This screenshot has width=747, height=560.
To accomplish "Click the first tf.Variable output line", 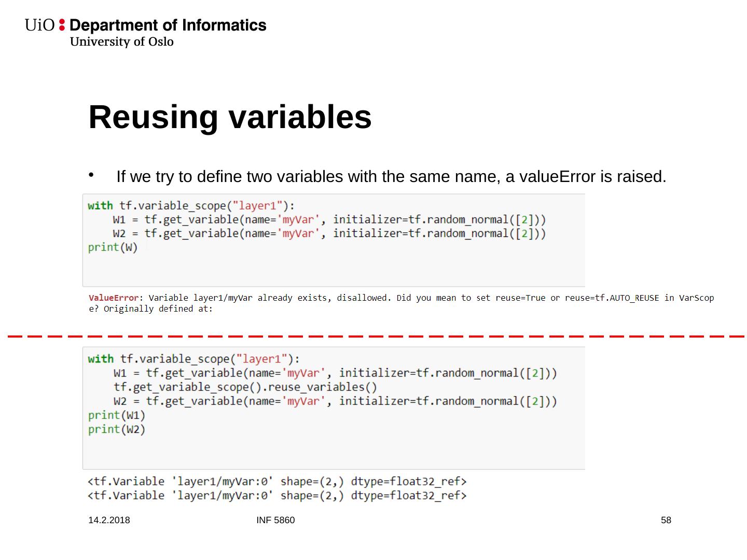I will pyautogui.click(x=277, y=482).
